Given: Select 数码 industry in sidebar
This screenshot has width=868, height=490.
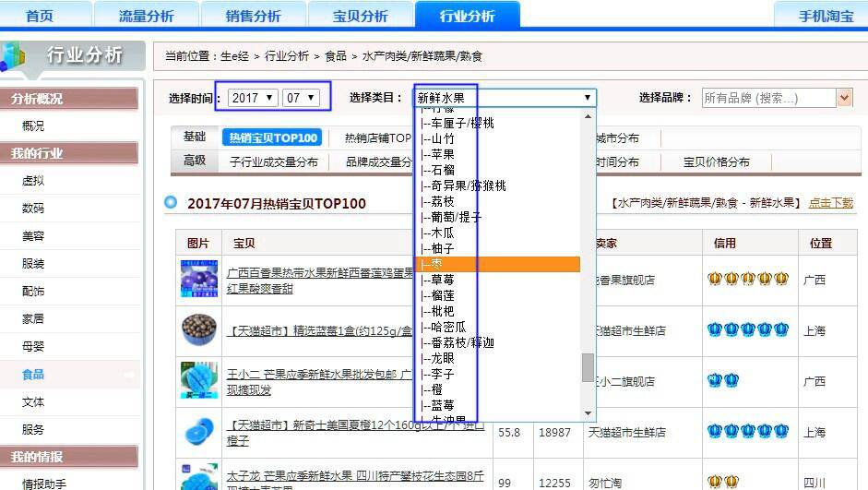Looking at the screenshot, I should (x=32, y=209).
